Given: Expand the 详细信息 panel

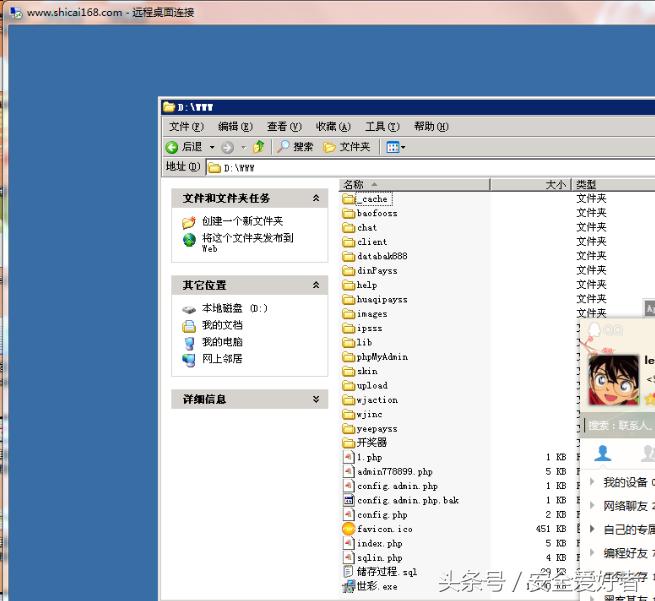Looking at the screenshot, I should (x=316, y=399).
